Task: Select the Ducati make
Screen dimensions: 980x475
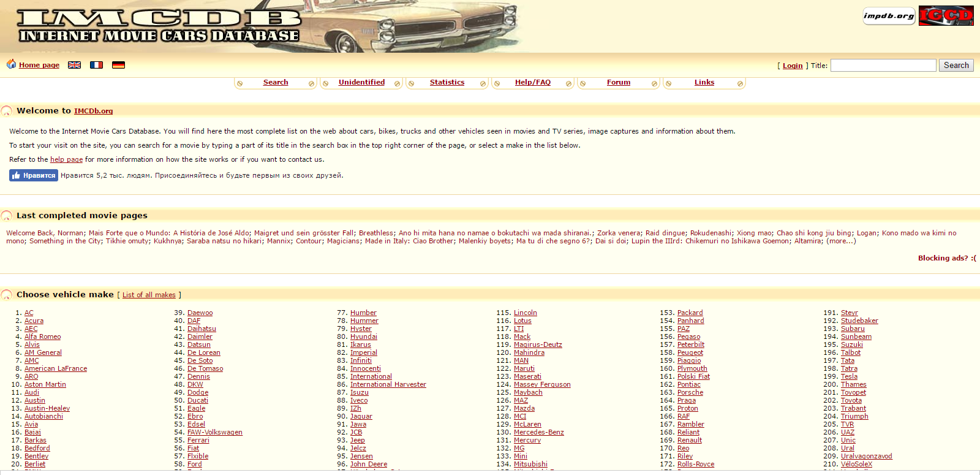Action: pos(198,400)
